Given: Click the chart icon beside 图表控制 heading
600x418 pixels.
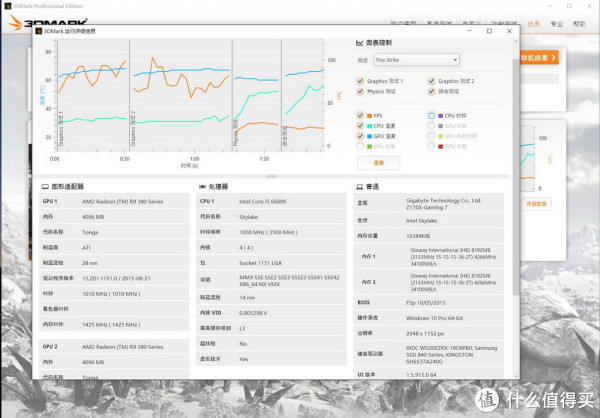Looking at the screenshot, I should pyautogui.click(x=359, y=43).
